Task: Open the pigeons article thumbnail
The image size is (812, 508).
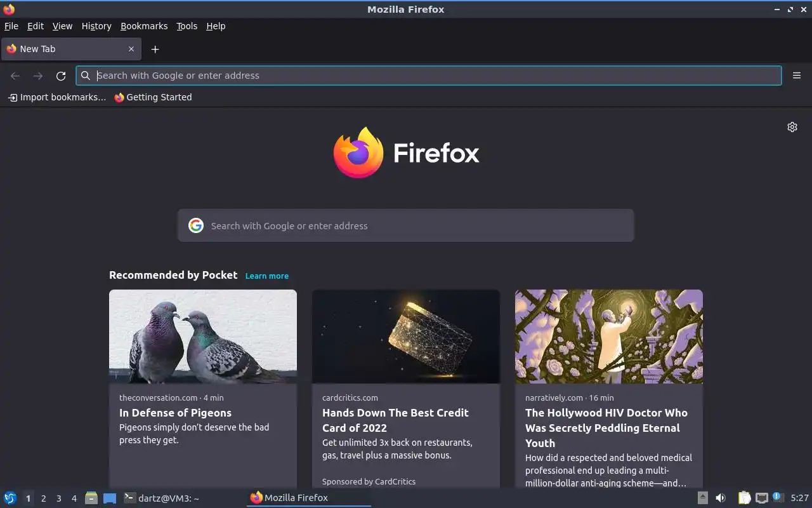Action: pyautogui.click(x=203, y=337)
